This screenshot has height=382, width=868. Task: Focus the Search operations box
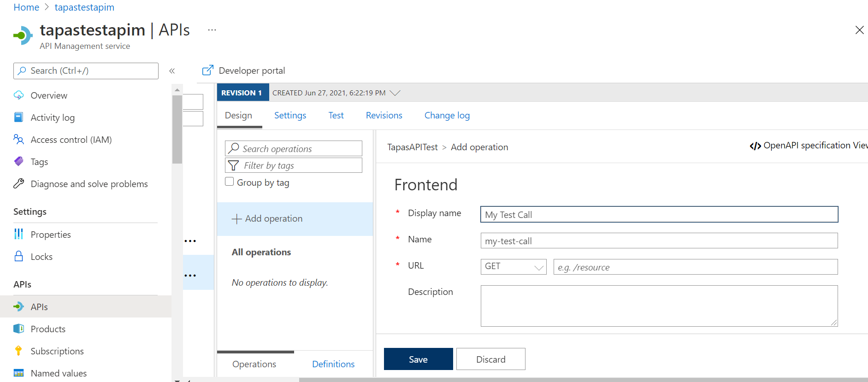tap(294, 148)
